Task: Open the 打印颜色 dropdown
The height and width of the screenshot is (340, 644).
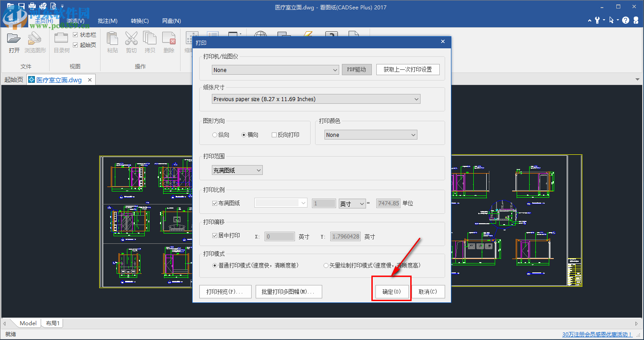Action: pos(370,135)
